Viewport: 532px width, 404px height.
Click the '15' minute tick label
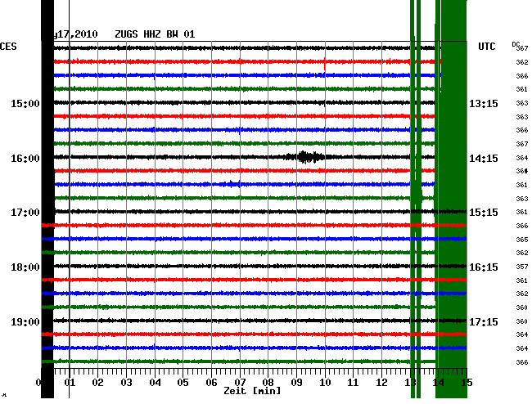pos(467,382)
